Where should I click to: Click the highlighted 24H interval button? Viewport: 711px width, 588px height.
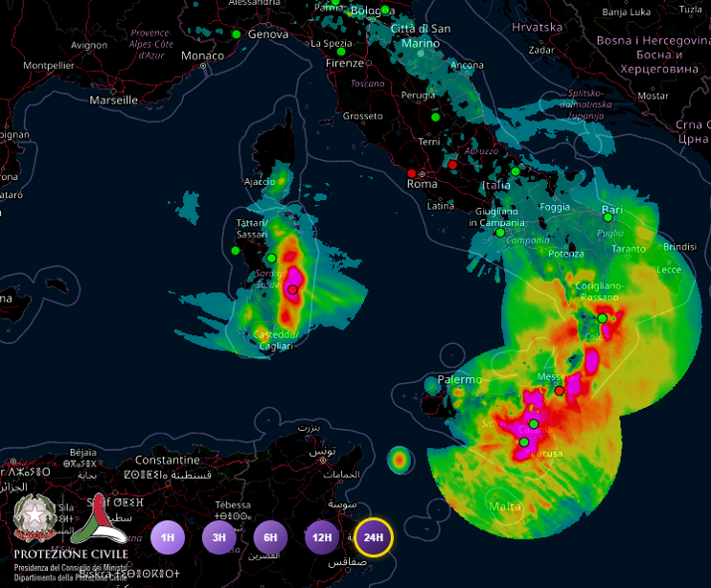(375, 537)
